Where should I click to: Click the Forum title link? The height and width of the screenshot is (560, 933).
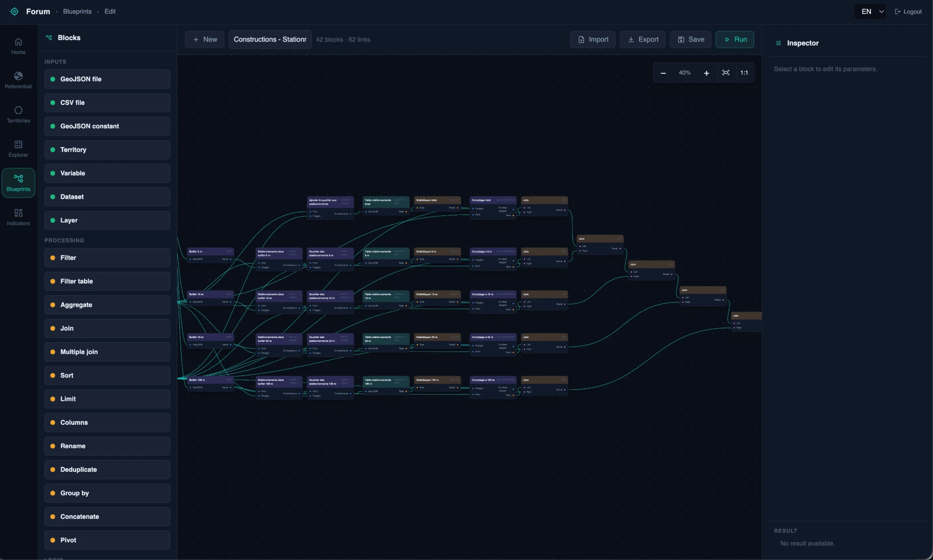38,12
